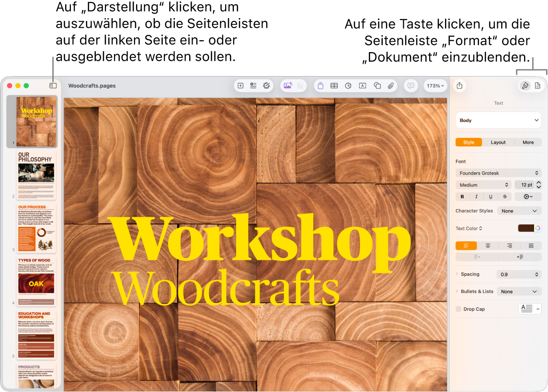This screenshot has width=548, height=392.
Task: Add a comment with speech bubble icon
Action: pyautogui.click(x=411, y=86)
